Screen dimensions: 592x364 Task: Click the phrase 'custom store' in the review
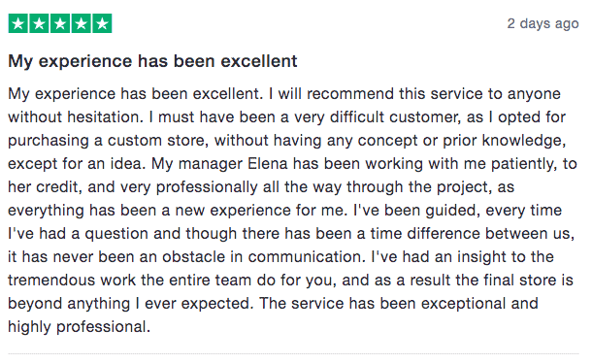(x=156, y=141)
